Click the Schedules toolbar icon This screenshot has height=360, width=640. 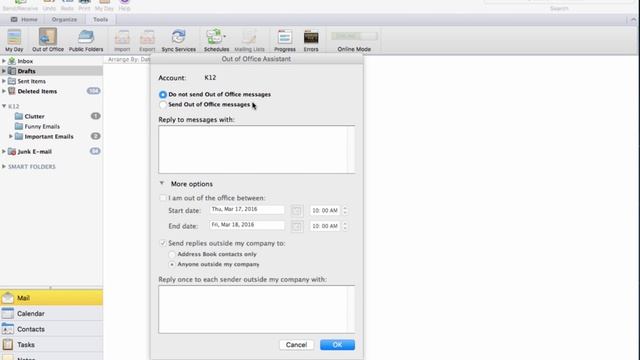[216, 40]
